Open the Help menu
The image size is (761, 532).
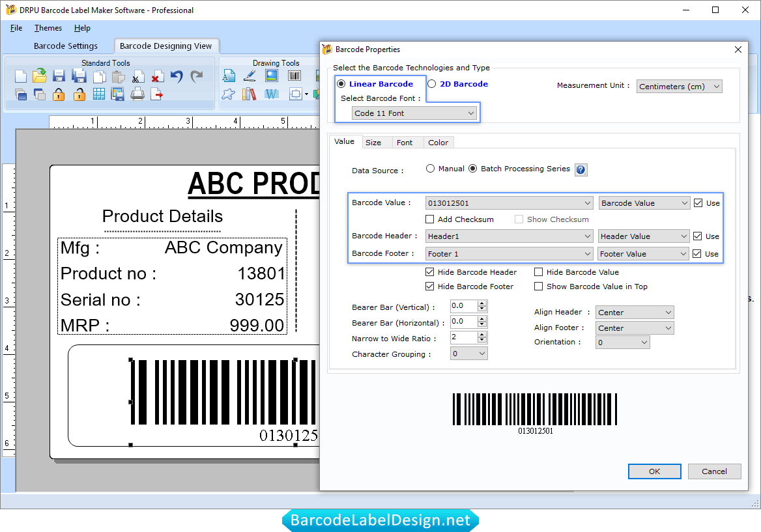(82, 28)
